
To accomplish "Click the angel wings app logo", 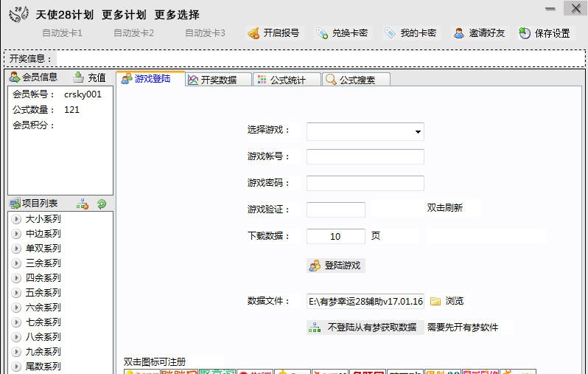I will click(x=18, y=15).
